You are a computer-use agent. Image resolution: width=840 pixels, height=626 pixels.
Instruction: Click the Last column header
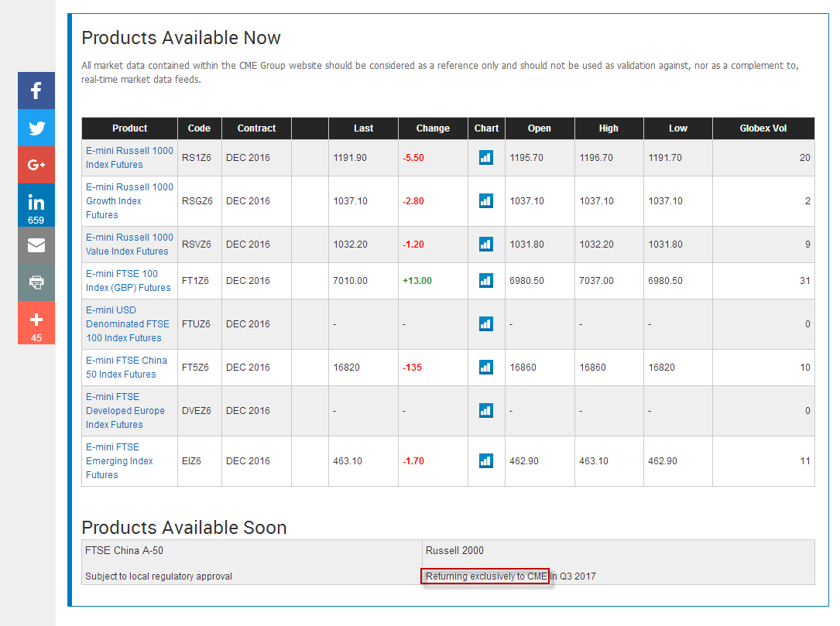tap(363, 128)
